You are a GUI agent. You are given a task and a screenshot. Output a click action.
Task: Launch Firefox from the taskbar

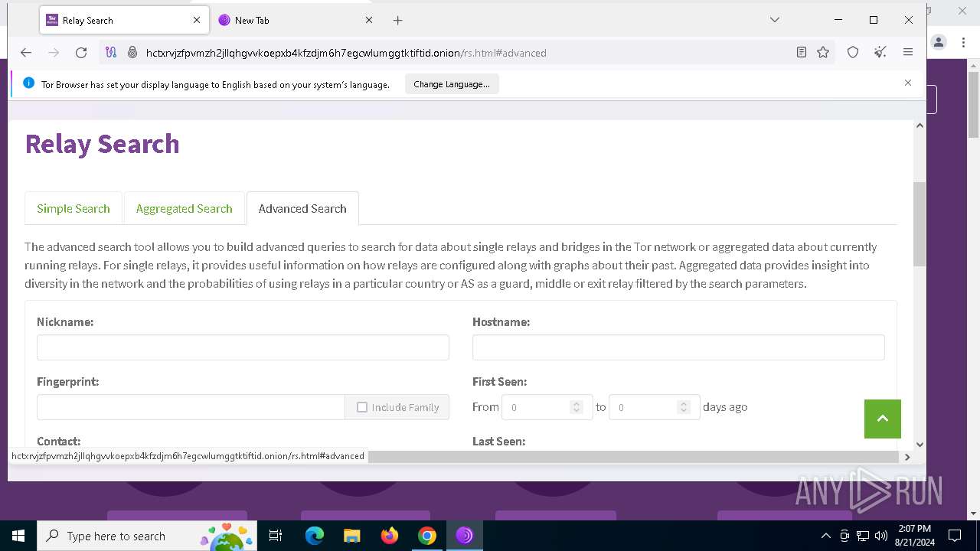click(x=390, y=536)
